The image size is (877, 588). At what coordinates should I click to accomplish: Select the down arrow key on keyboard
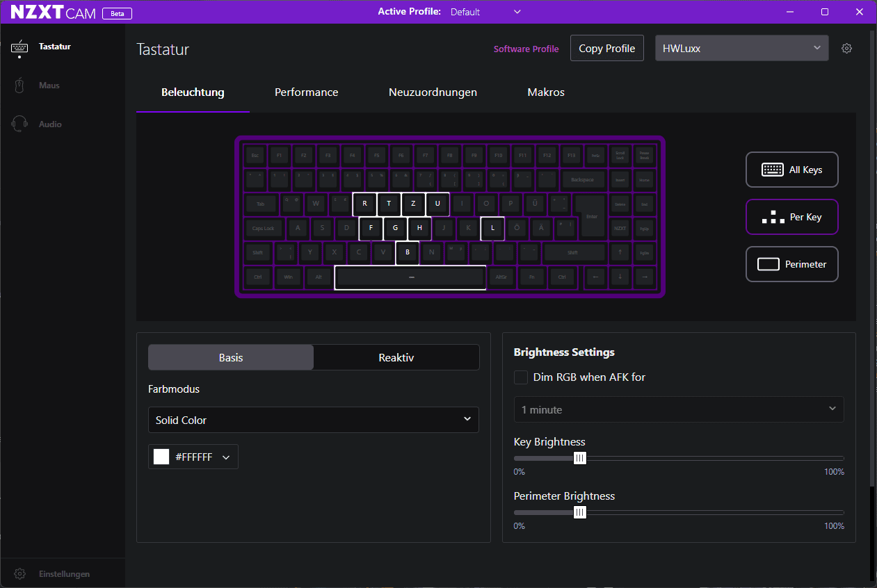(x=620, y=277)
